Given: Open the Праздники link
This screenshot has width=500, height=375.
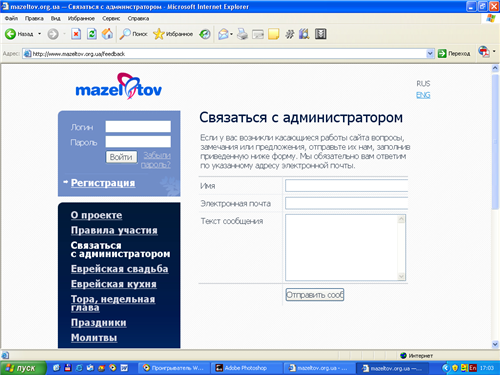Looking at the screenshot, I should [99, 322].
